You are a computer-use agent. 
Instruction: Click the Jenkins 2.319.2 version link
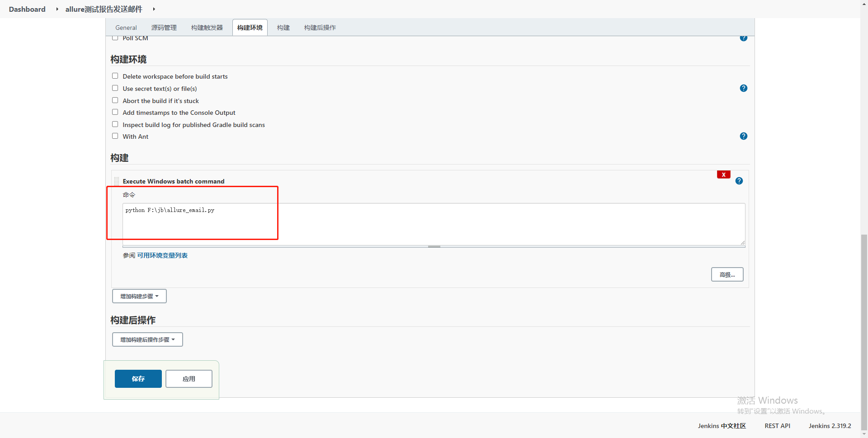(830, 426)
